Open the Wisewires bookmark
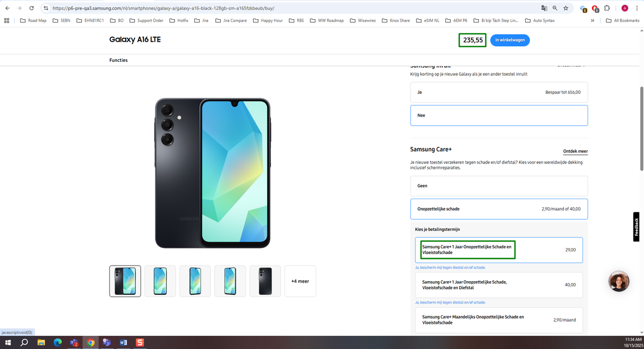The image size is (644, 349). (x=363, y=21)
